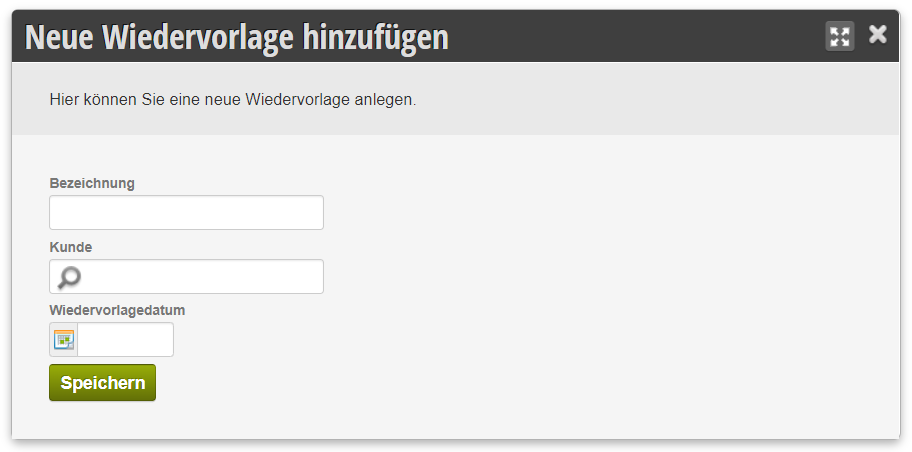This screenshot has height=452, width=912.
Task: Click the info text about neue Wiedervorlage
Action: pyautogui.click(x=233, y=99)
